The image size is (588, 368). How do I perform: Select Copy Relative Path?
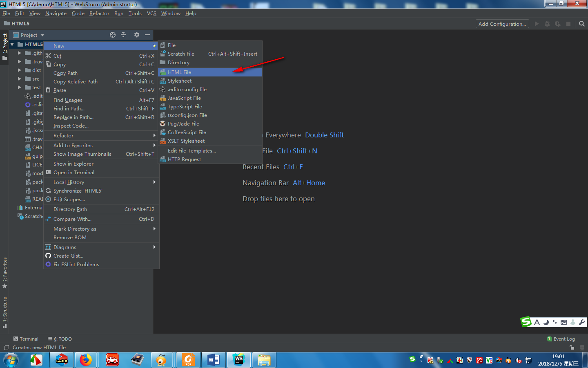tap(101, 82)
